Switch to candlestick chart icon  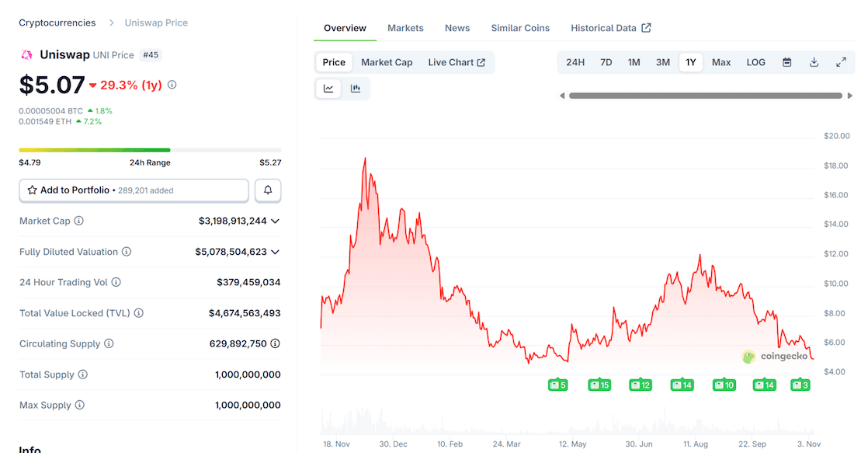(356, 89)
